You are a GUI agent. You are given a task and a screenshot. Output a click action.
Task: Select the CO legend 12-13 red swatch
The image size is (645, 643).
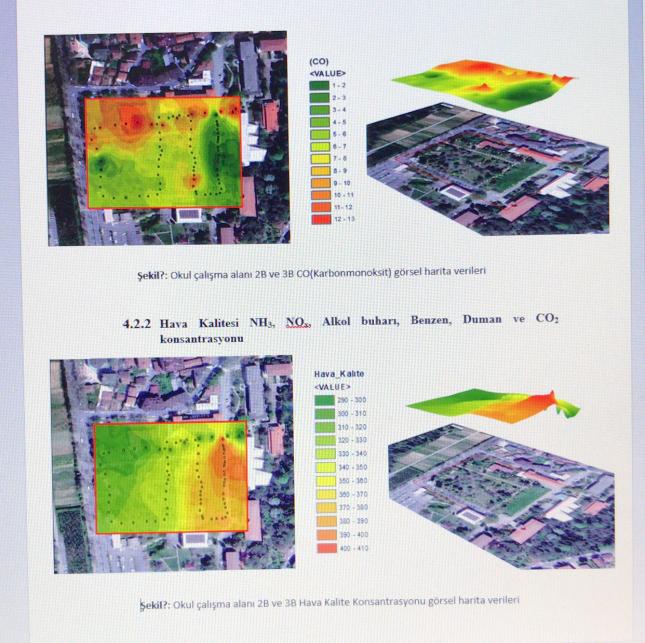(x=320, y=217)
